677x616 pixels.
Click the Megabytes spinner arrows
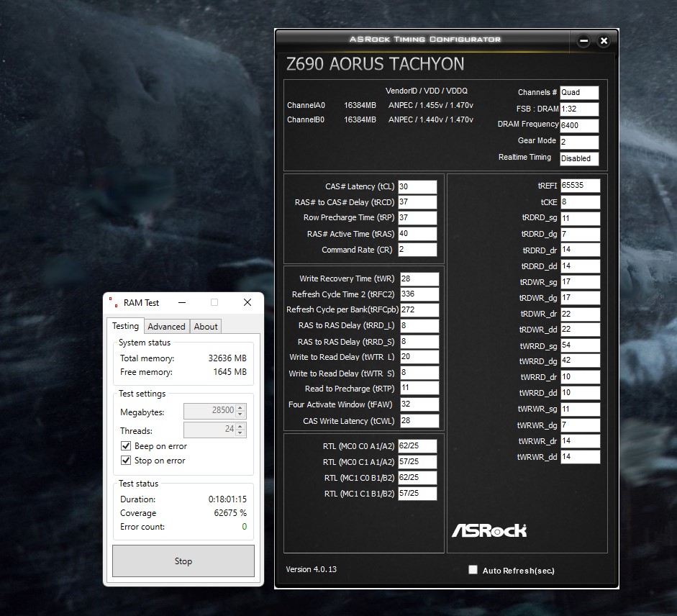click(240, 412)
